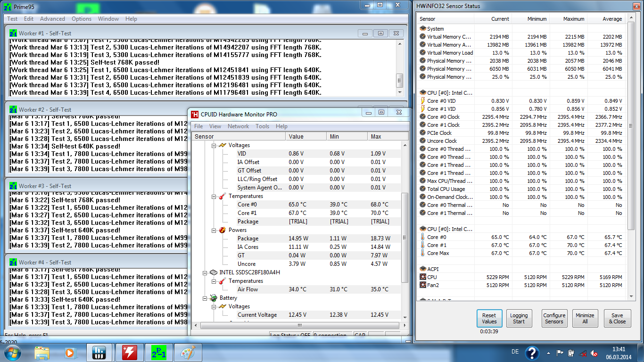Click the Core #0 Clock gauge icon
This screenshot has width=644, height=362.
[x=423, y=117]
